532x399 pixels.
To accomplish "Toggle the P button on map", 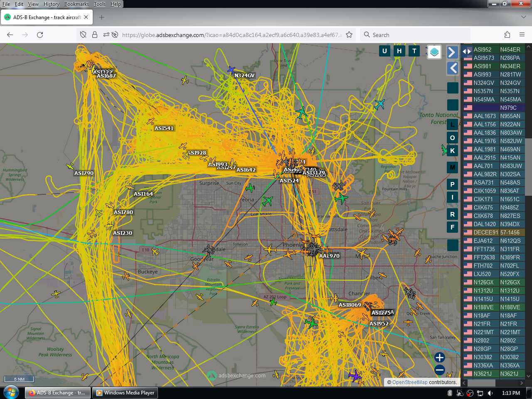I will tap(453, 184).
